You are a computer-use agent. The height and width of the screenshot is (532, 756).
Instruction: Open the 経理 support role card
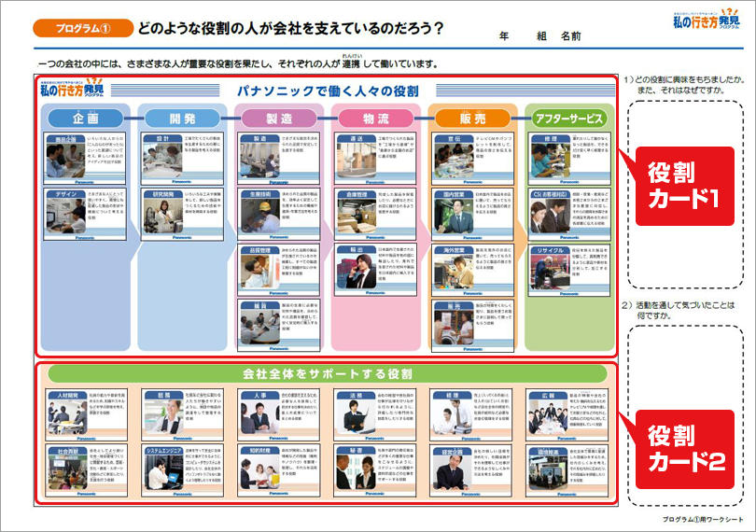pos(470,415)
